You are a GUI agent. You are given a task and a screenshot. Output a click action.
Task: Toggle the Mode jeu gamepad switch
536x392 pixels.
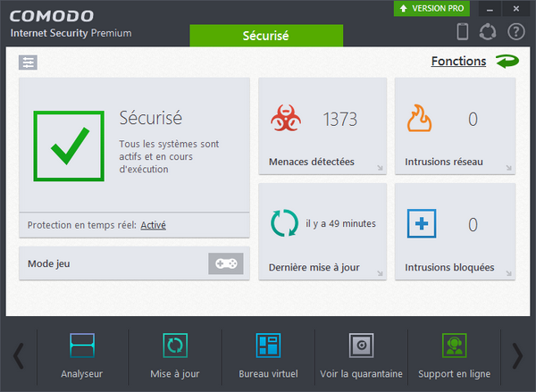[226, 263]
